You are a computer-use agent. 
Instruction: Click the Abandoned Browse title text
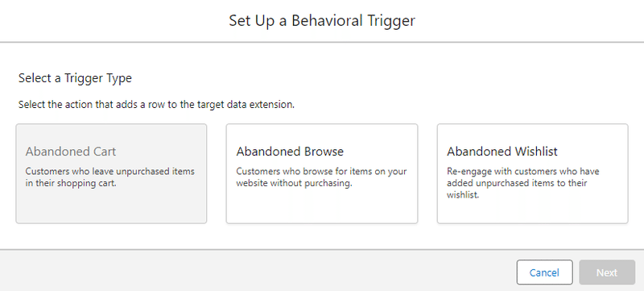pos(290,152)
